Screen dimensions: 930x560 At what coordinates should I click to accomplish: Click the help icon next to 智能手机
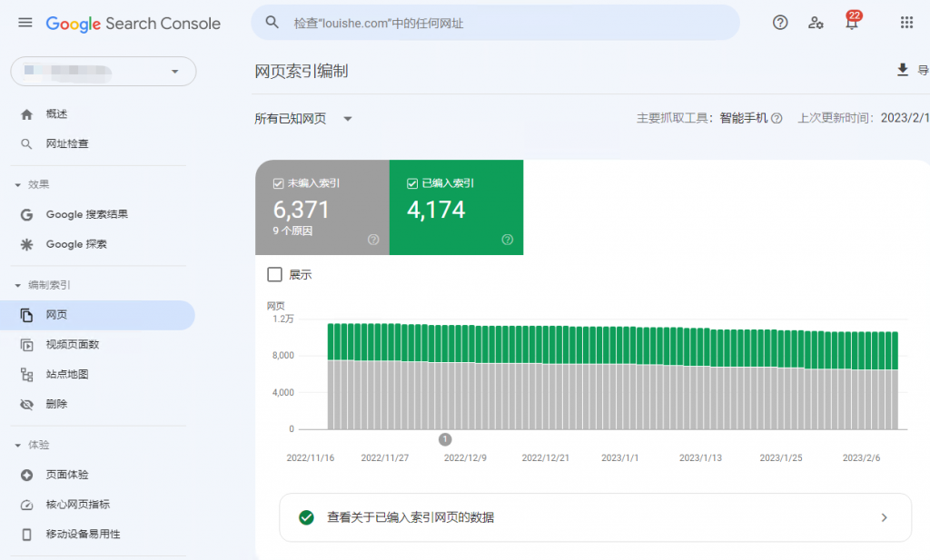777,119
